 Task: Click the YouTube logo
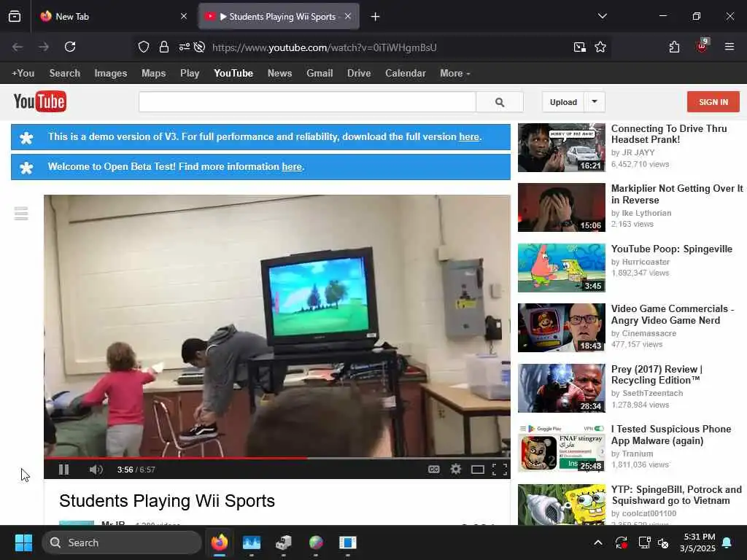(x=40, y=101)
